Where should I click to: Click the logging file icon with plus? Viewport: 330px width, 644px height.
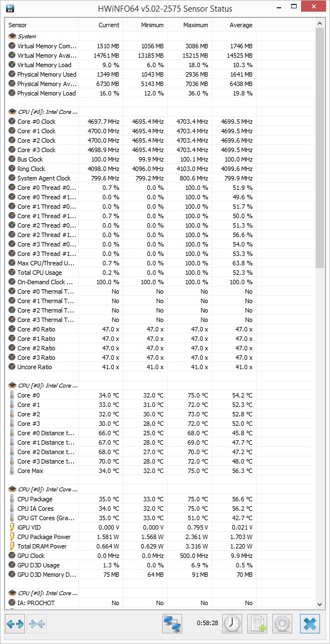point(257,624)
